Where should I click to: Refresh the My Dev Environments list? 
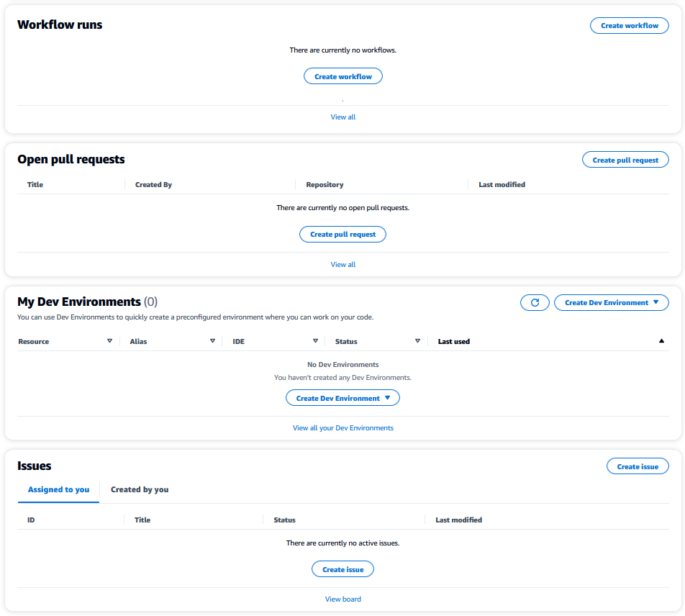(x=535, y=302)
